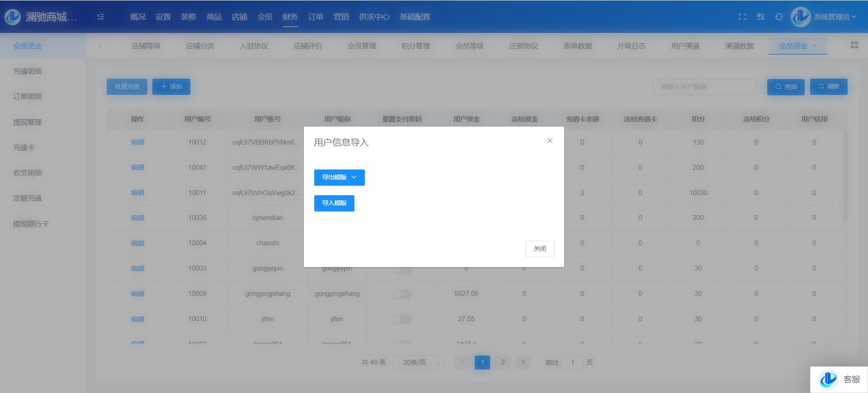Close the 用户信息导入 dialog with X
868x393 pixels.
pos(550,141)
